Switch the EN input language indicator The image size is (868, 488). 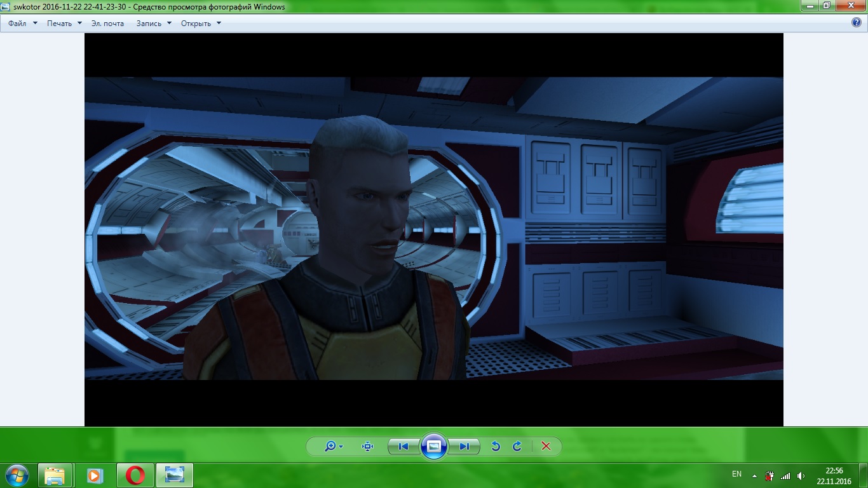point(736,474)
